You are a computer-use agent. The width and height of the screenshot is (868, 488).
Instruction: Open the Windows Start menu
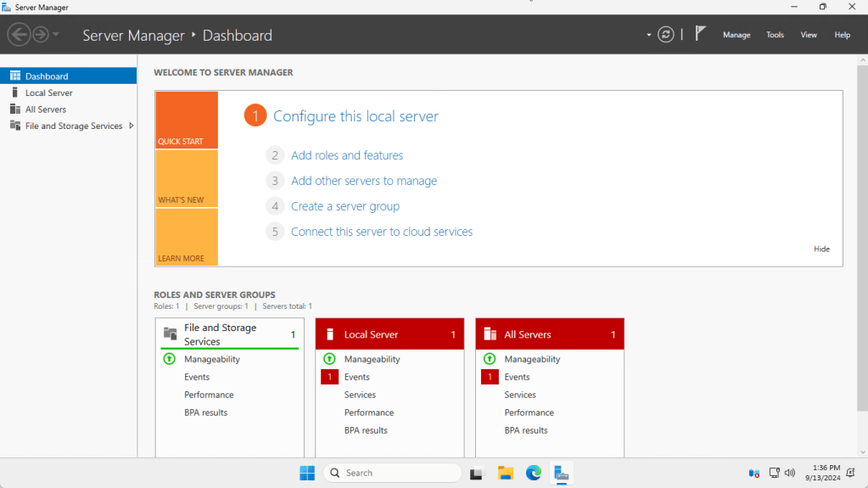pos(307,473)
